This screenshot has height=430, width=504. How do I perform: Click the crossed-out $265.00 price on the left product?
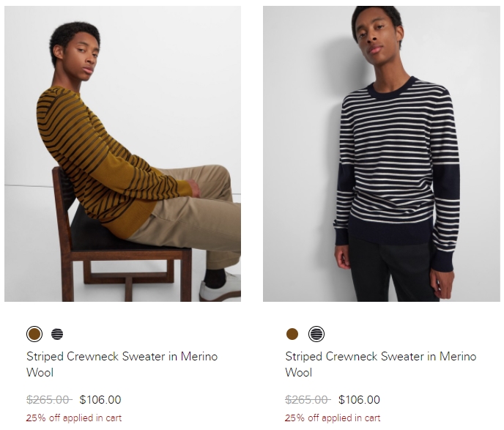point(49,400)
